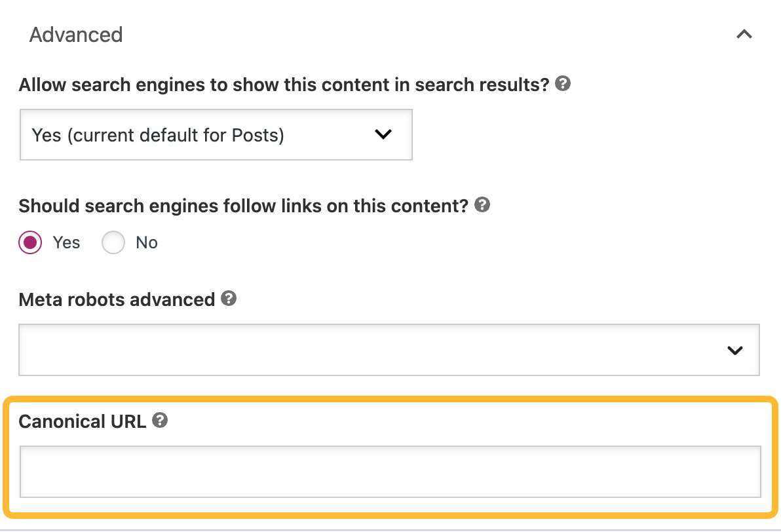The height and width of the screenshot is (532, 781).
Task: Click the Advanced section header
Action: (75, 34)
